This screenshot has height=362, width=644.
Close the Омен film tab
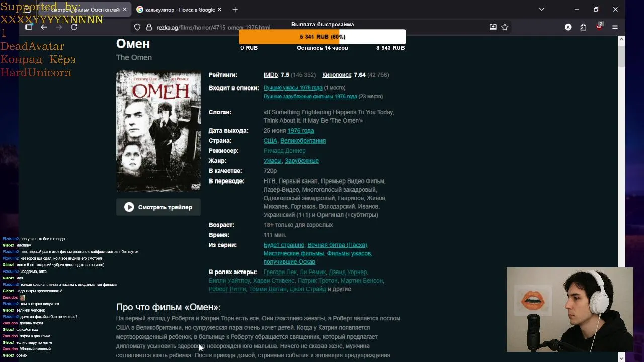125,10
